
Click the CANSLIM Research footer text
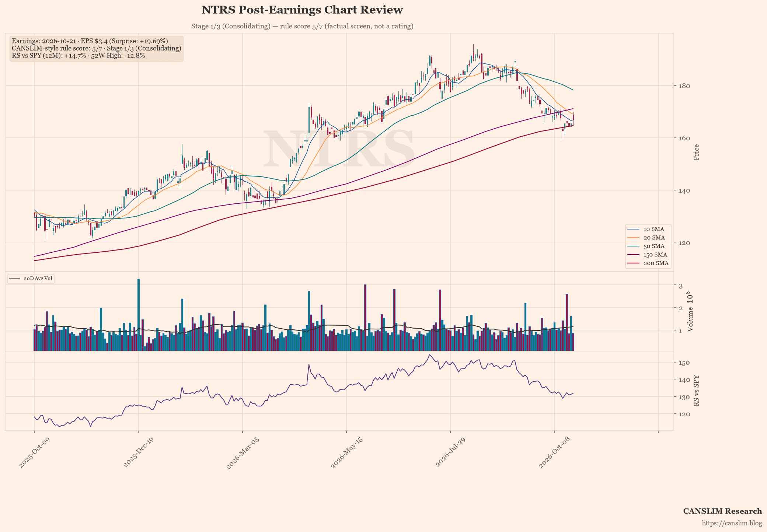[x=722, y=511]
